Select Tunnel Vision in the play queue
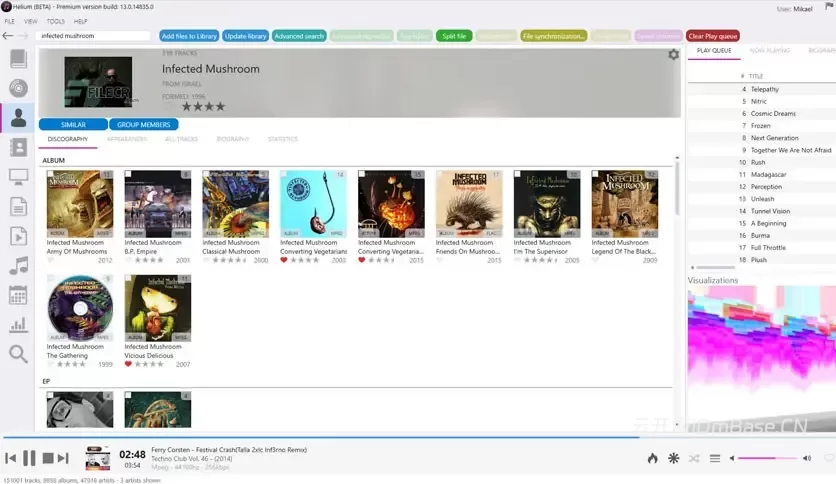The width and height of the screenshot is (836, 484). [770, 211]
